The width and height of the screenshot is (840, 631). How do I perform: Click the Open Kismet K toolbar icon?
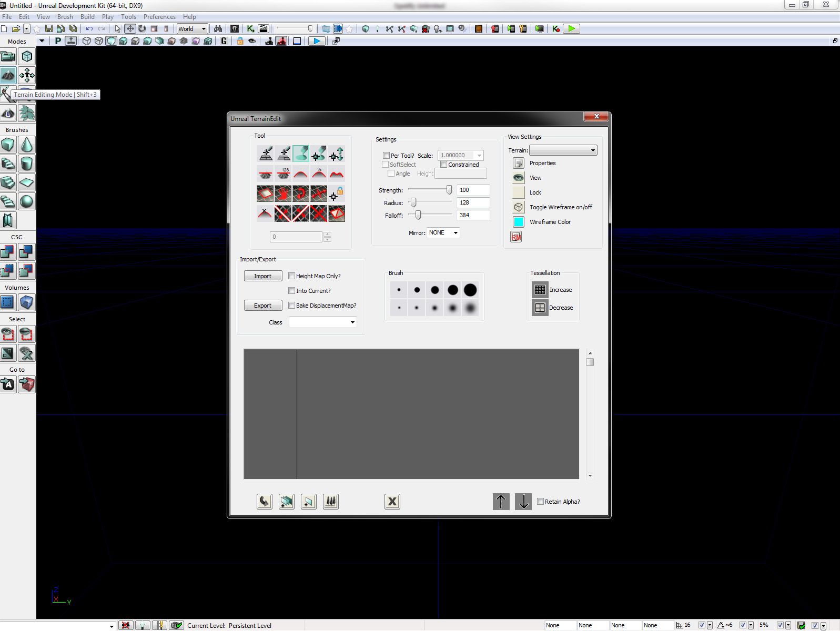click(x=251, y=29)
